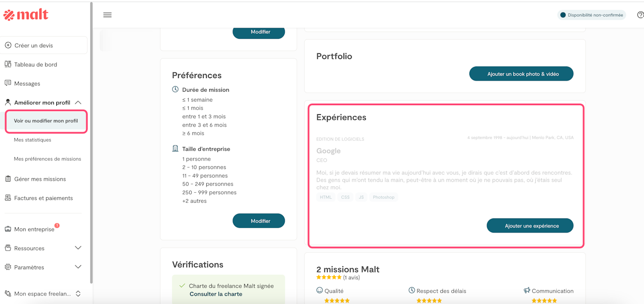Image resolution: width=644 pixels, height=304 pixels.
Task: Go to Voir ou modifier mon profil
Action: pyautogui.click(x=46, y=121)
